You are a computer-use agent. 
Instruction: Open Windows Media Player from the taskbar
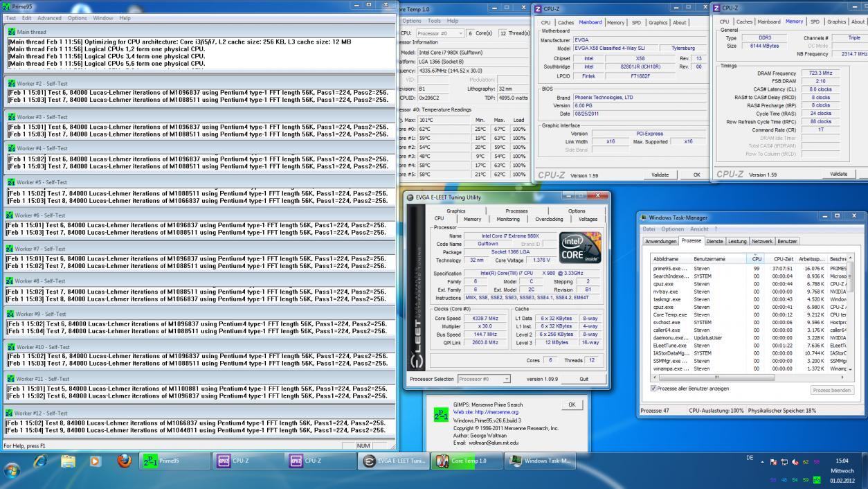click(96, 461)
